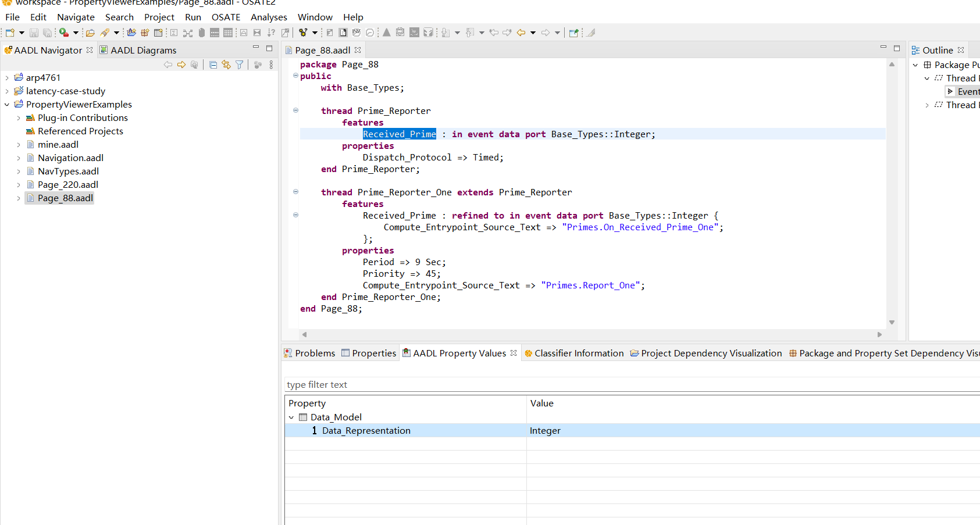The width and height of the screenshot is (980, 525).
Task: Collapse All in AADL Navigator
Action: click(213, 65)
